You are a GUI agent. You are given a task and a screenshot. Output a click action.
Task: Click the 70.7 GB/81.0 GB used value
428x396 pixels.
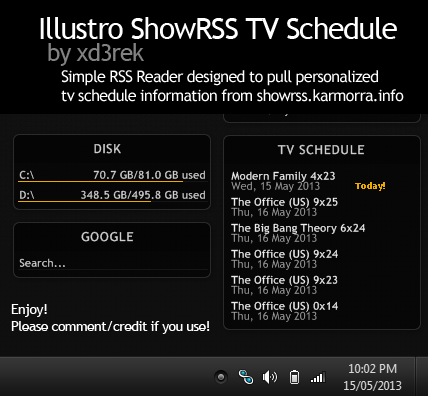149,175
